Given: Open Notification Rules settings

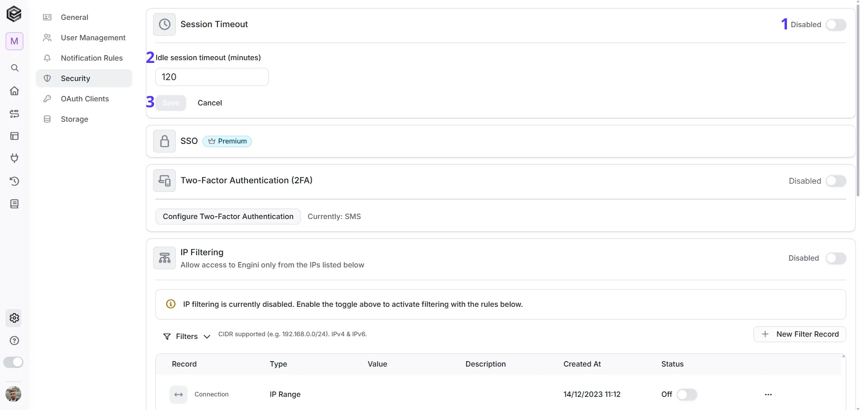Looking at the screenshot, I should click(x=84, y=58).
